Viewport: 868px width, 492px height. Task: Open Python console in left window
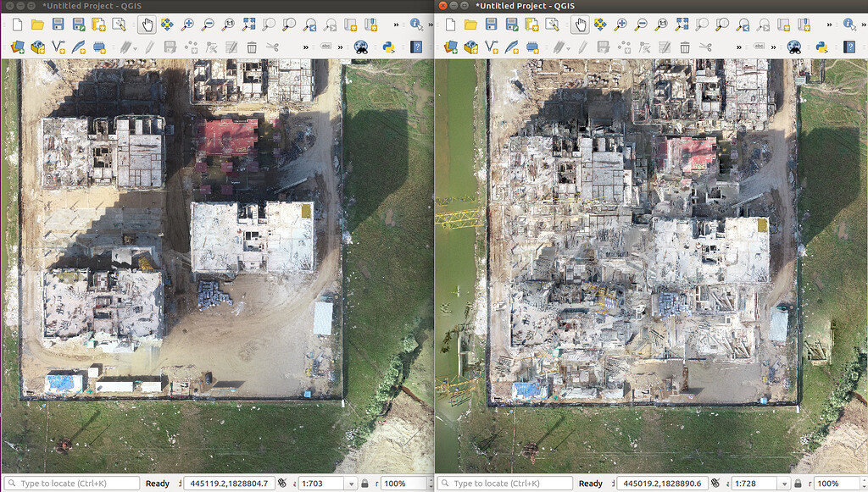pyautogui.click(x=389, y=47)
